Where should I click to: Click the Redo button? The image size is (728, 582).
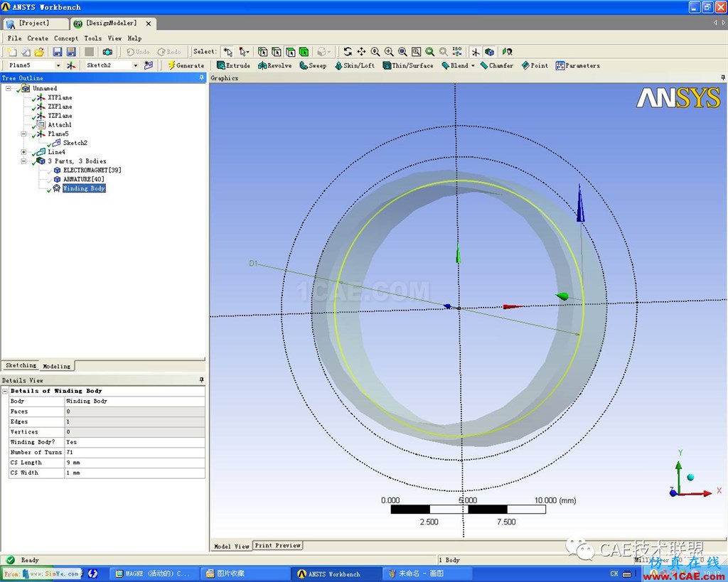tap(169, 52)
